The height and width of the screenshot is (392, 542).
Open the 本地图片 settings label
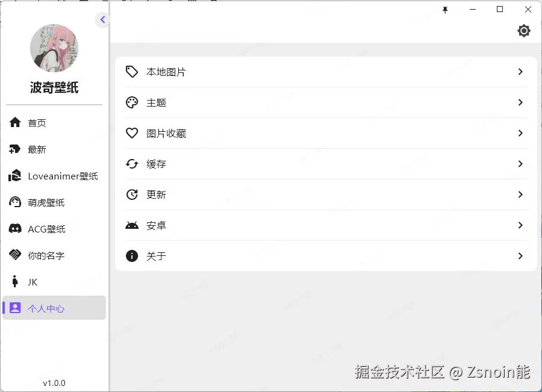click(166, 72)
